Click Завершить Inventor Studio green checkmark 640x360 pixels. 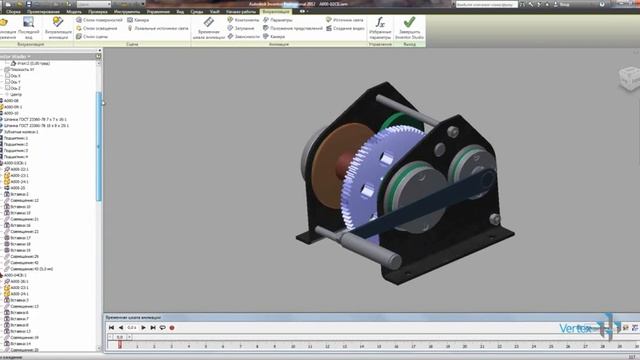(409, 28)
